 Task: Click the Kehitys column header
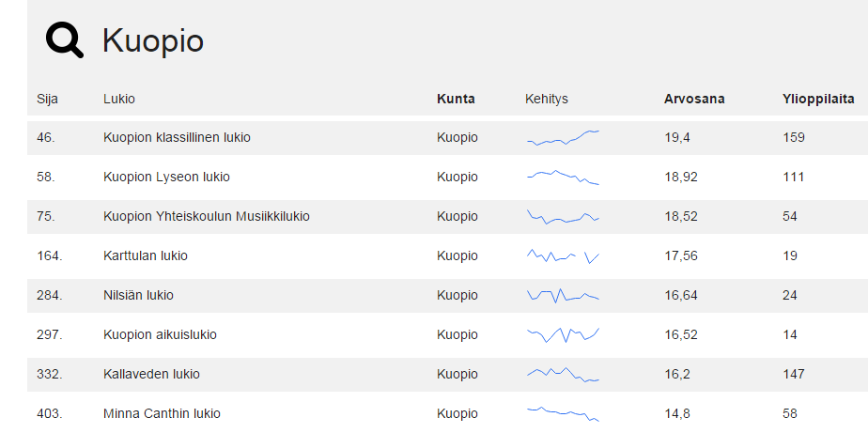tap(546, 99)
